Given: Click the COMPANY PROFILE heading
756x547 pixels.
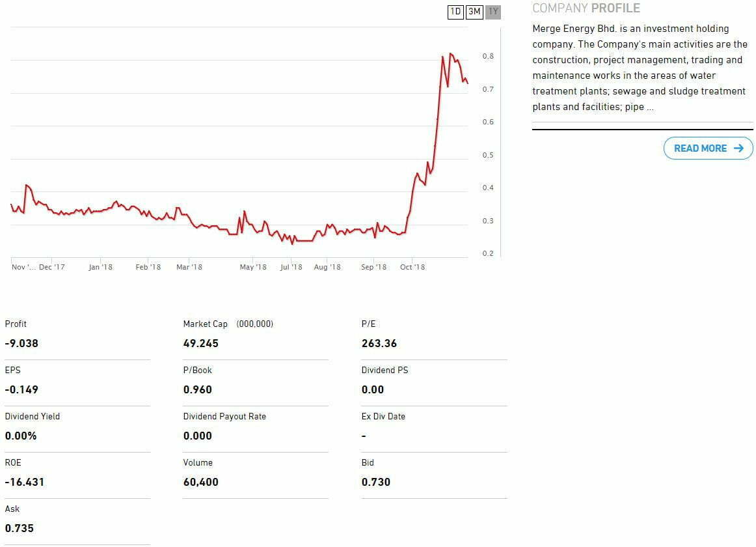Looking at the screenshot, I should 586,8.
